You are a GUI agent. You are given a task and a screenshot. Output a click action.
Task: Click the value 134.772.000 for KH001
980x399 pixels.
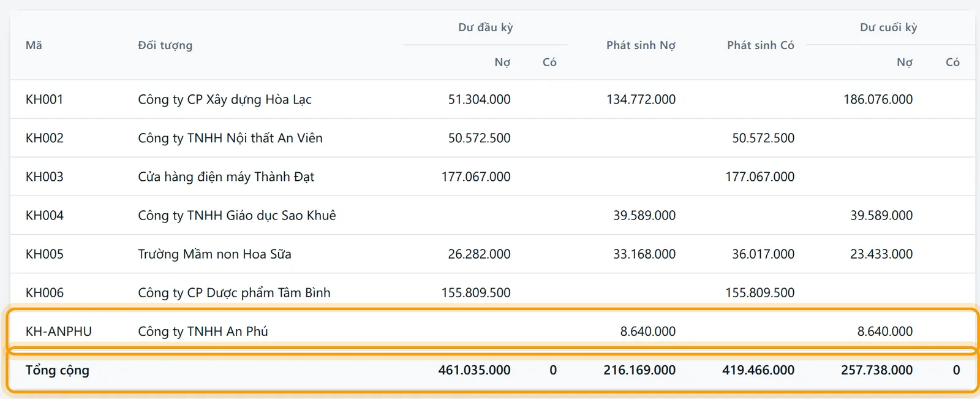coord(641,99)
